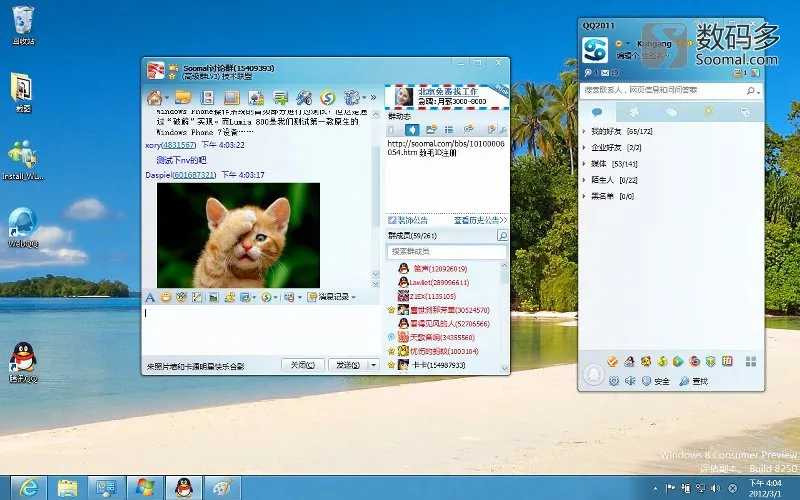800x500 pixels.
Task: Switch to the contacts tab in QQ panel
Action: [597, 112]
